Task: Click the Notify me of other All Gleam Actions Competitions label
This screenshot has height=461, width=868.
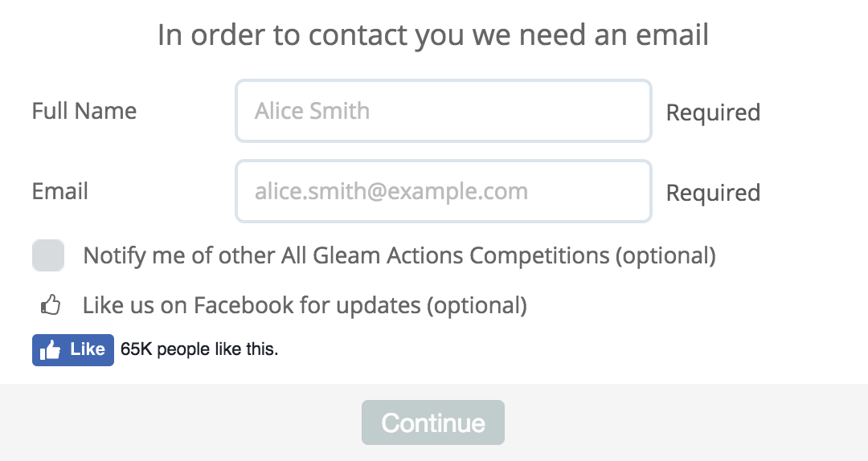Action: [346, 255]
